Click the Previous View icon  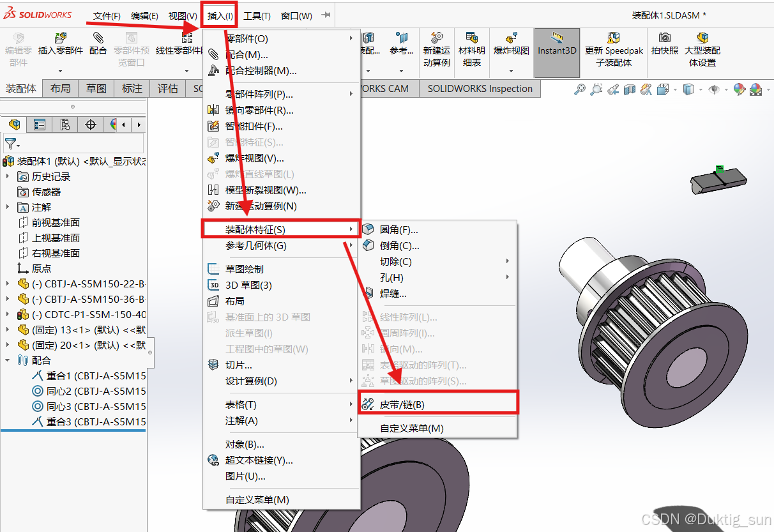click(x=612, y=90)
